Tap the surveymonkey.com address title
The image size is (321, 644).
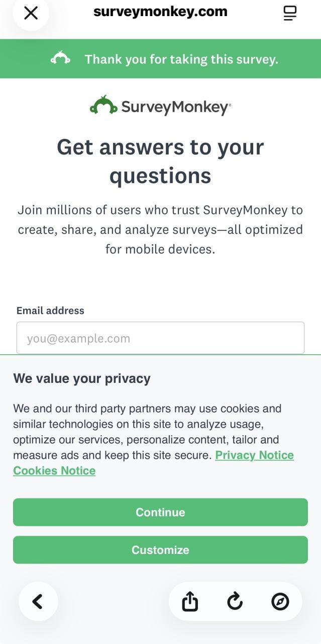tap(160, 12)
